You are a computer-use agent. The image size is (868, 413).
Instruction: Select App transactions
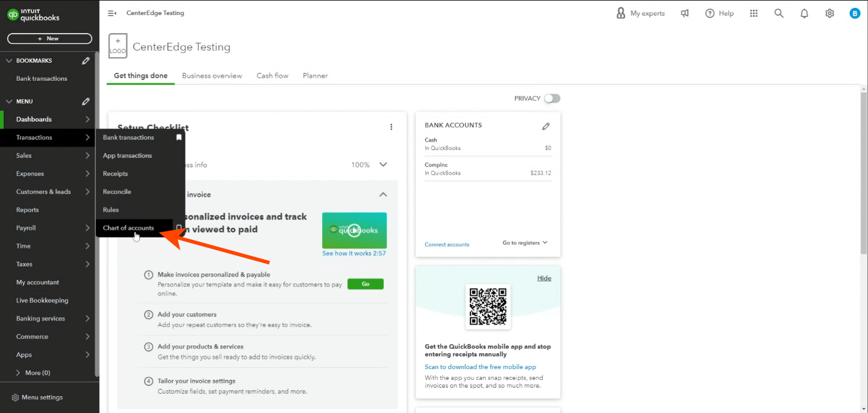(x=127, y=156)
